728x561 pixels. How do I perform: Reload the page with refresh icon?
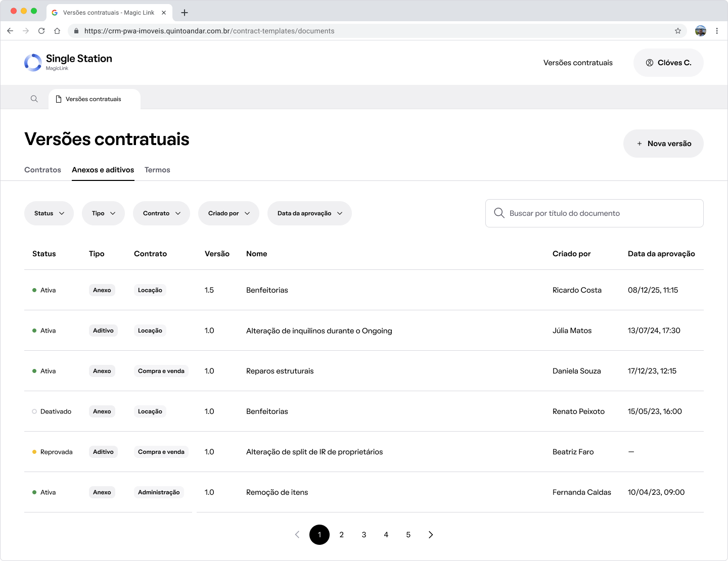[x=41, y=31]
